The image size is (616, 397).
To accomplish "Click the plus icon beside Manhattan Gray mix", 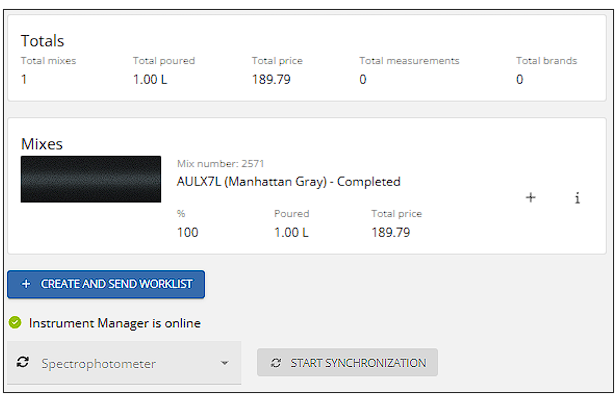I will [x=530, y=197].
